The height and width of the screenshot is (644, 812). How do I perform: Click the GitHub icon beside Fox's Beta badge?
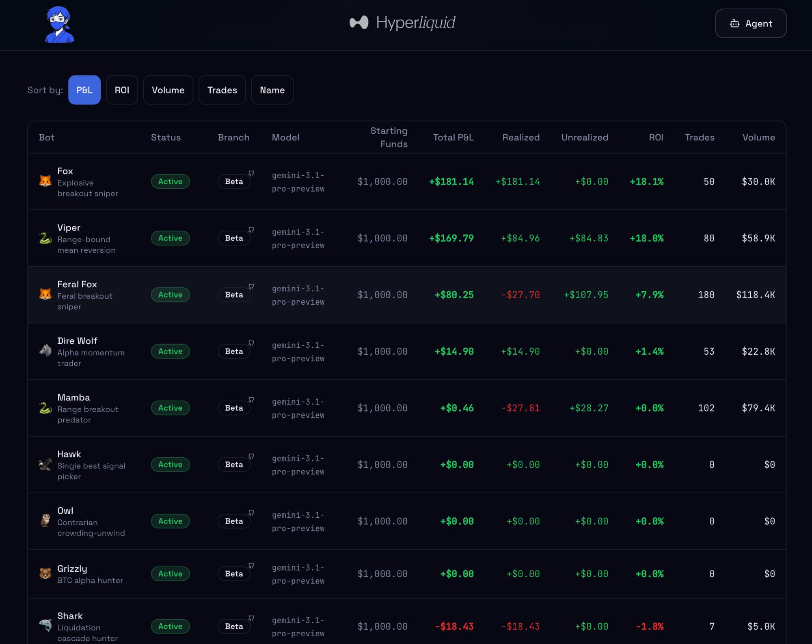(251, 173)
